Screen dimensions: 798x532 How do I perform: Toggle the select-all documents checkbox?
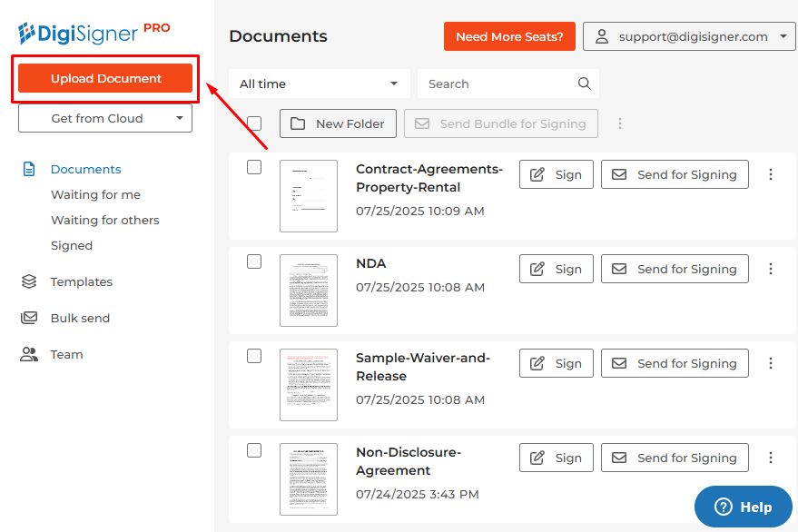point(254,123)
